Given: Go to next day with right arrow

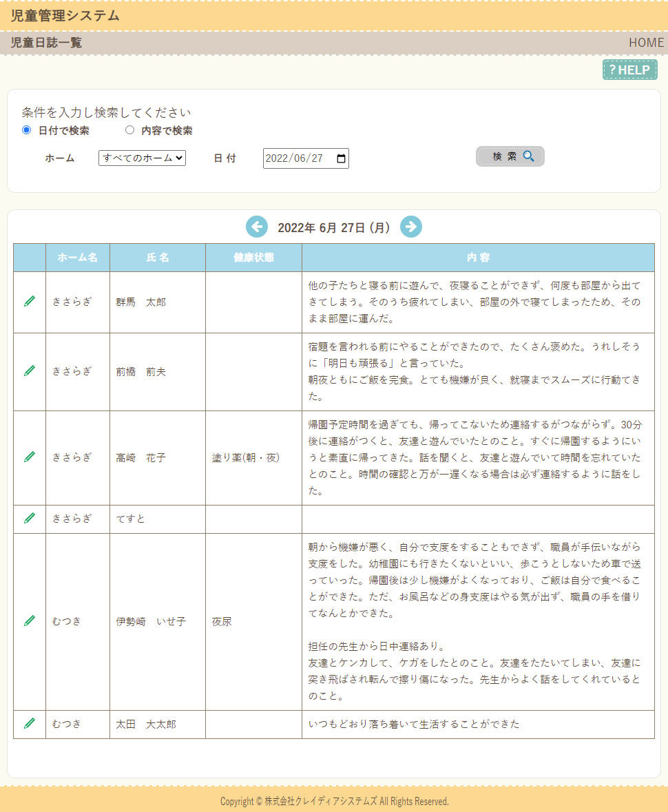Looking at the screenshot, I should pyautogui.click(x=411, y=227).
